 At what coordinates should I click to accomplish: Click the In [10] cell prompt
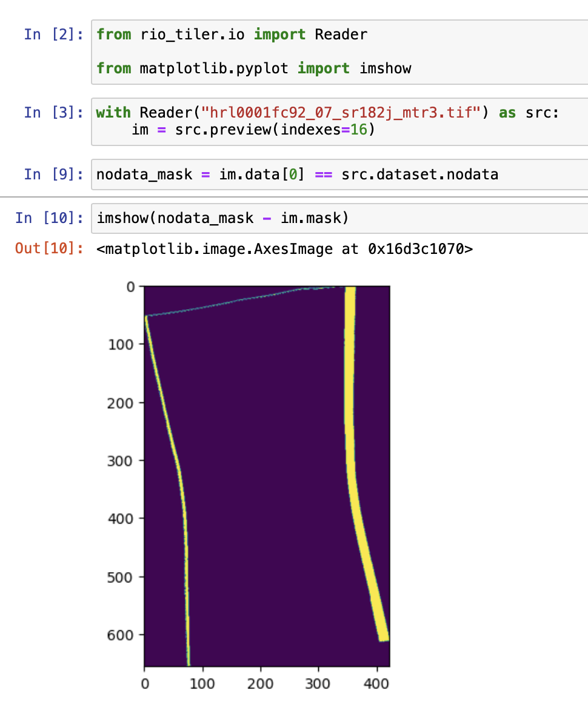pyautogui.click(x=47, y=218)
